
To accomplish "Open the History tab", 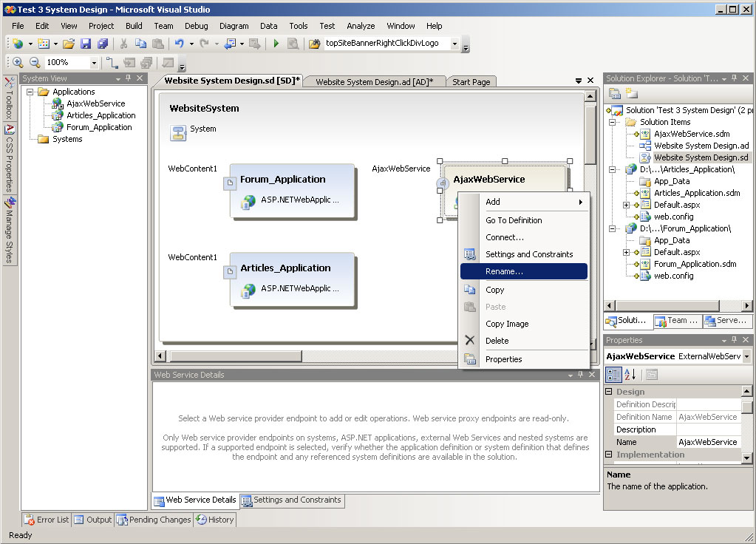I will pyautogui.click(x=215, y=520).
